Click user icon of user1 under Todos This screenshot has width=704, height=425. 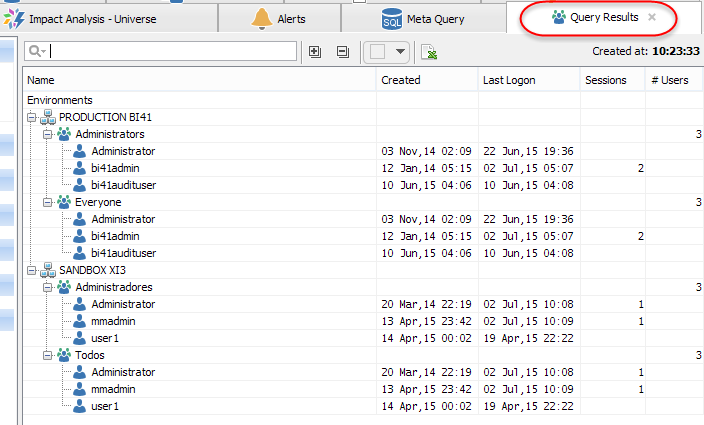click(79, 406)
